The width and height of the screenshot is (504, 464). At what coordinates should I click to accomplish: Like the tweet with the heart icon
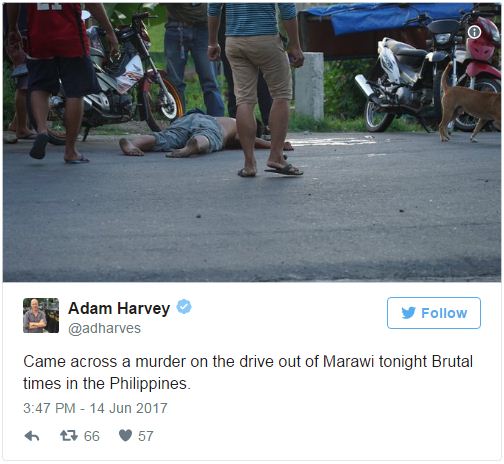[125, 435]
